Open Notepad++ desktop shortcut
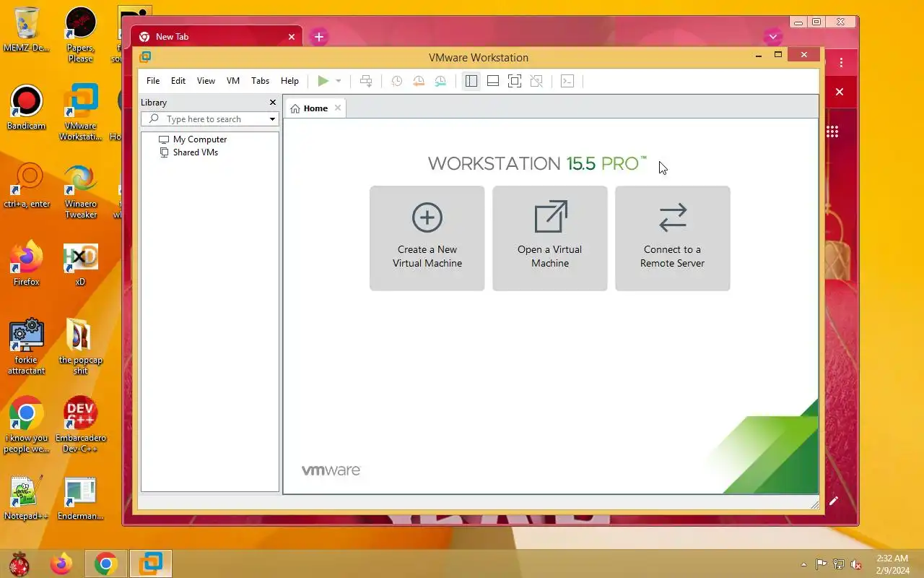Viewport: 924px width, 578px height. point(27,498)
